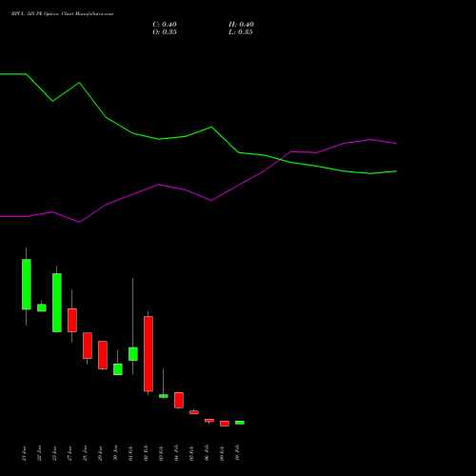This screenshot has width=476, height=476.
Task: Click the 04 Feb date label
Action: [x=177, y=453]
